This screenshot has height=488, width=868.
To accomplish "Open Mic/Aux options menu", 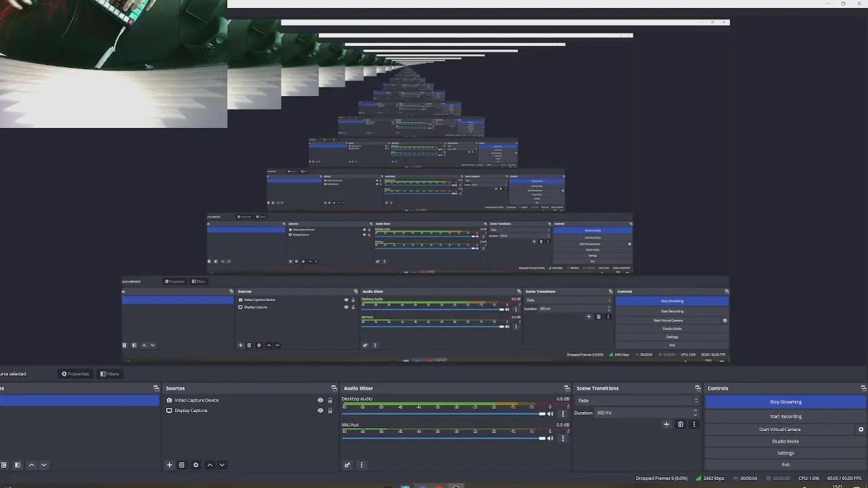I will tap(563, 439).
